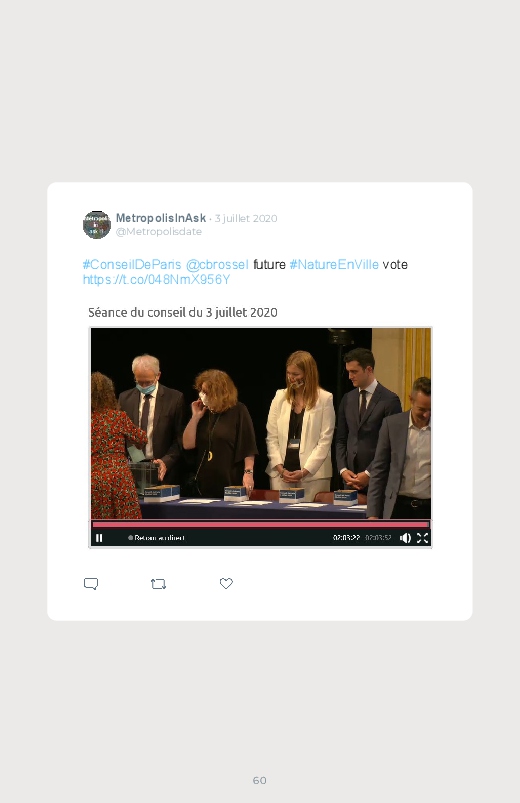
Task: Click the reply speech-bubble icon
Action: point(91,584)
